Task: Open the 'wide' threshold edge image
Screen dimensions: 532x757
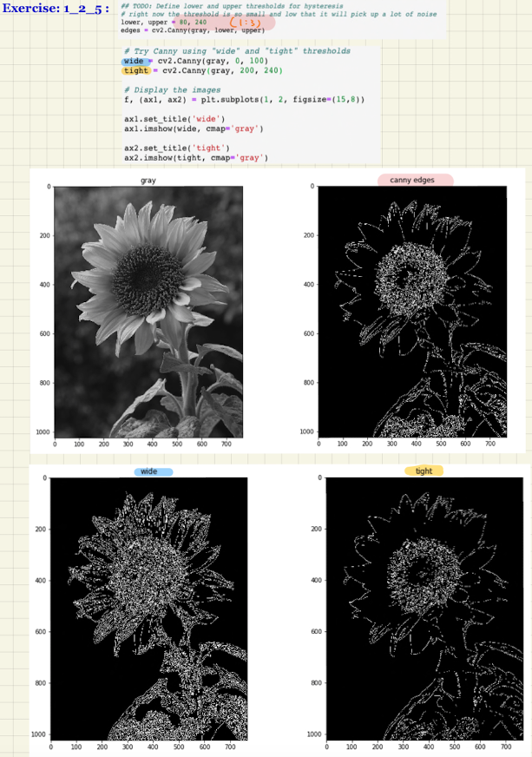Action: tap(148, 609)
